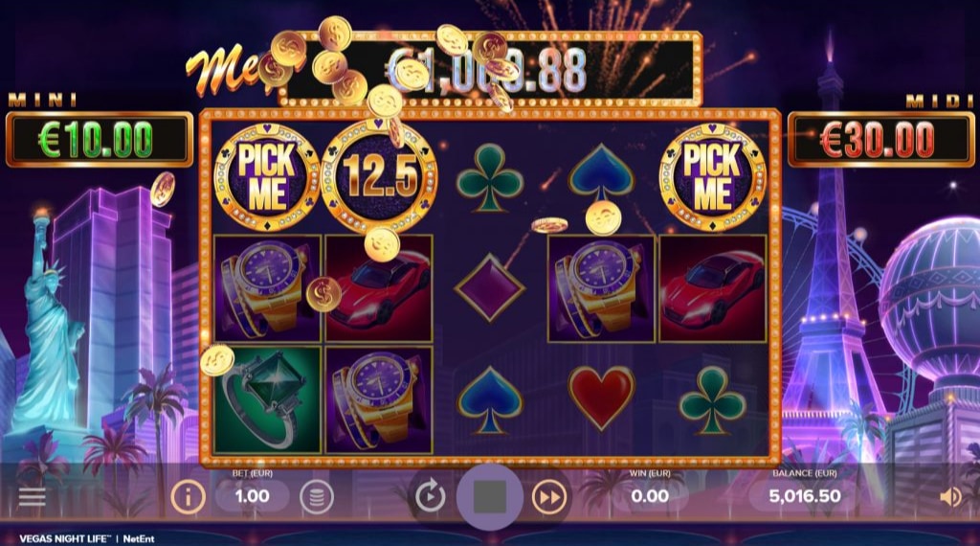The width and height of the screenshot is (980, 546).
Task: Click the MINI €10.00 jackpot panel
Action: pos(100,139)
